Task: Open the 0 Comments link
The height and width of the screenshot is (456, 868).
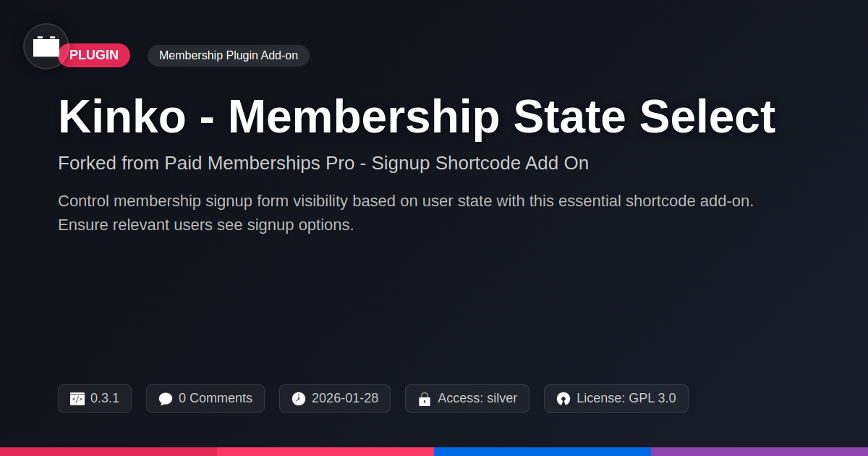Action: pyautogui.click(x=216, y=398)
